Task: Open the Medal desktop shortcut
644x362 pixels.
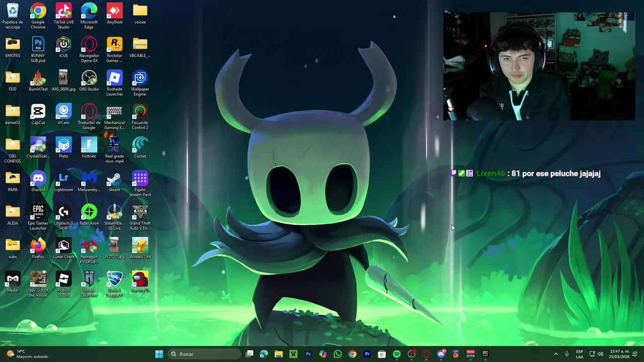Action: (x=13, y=282)
